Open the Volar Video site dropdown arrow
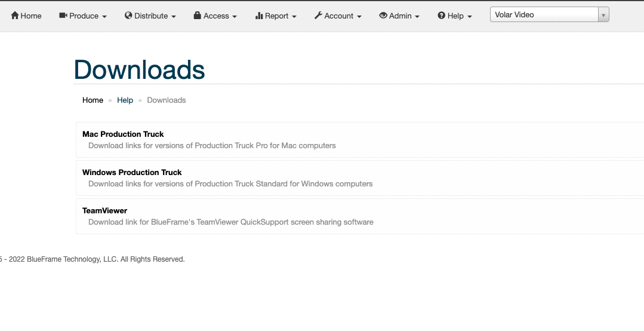This screenshot has height=331, width=644. [603, 15]
